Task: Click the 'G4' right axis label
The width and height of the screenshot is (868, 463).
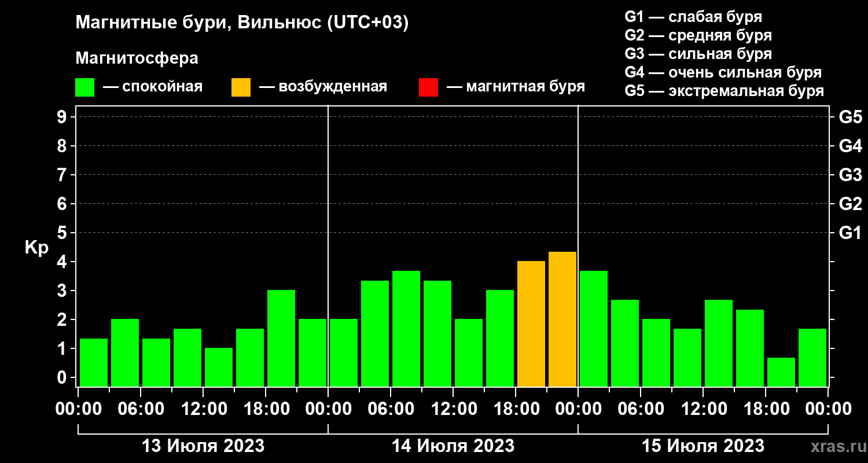Action: point(850,146)
